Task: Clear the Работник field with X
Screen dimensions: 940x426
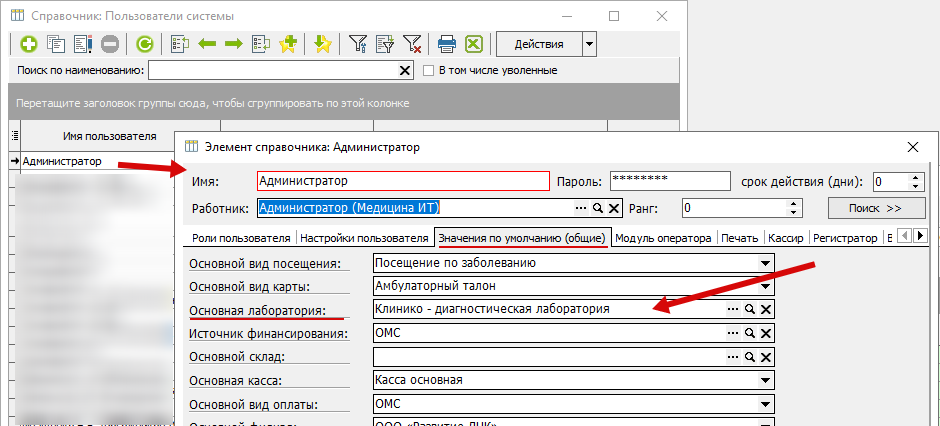Action: tap(613, 208)
